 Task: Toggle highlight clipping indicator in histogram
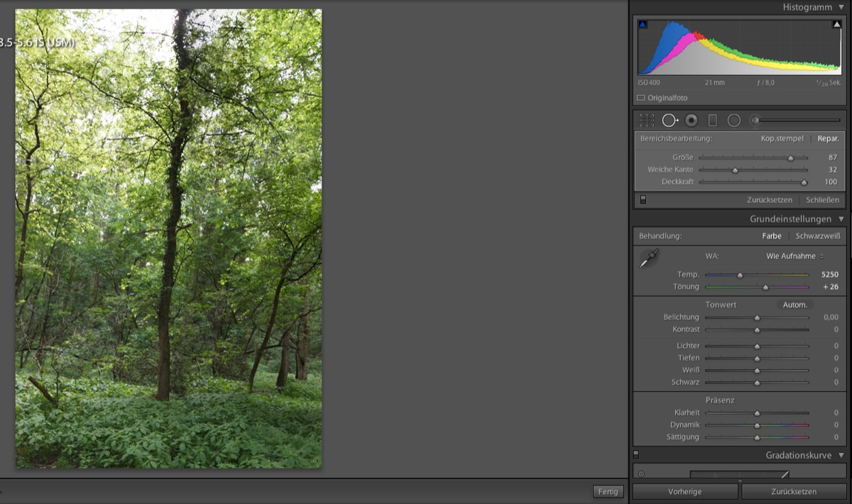click(x=836, y=24)
